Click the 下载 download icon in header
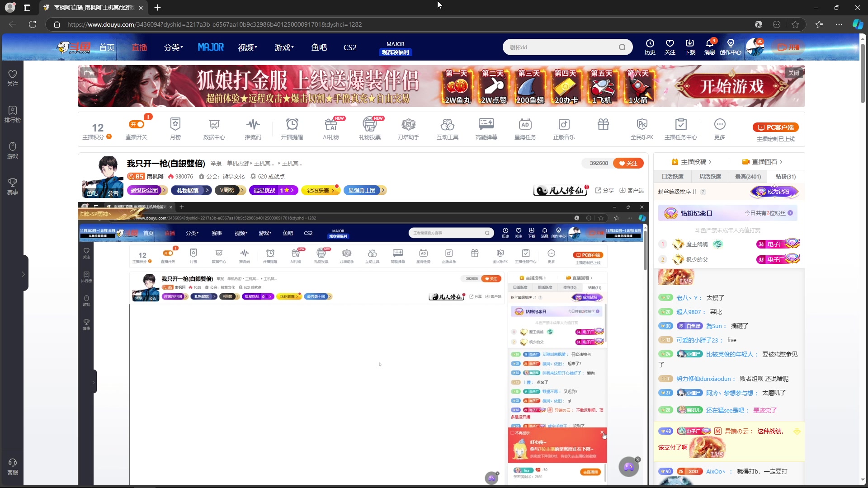 point(690,47)
